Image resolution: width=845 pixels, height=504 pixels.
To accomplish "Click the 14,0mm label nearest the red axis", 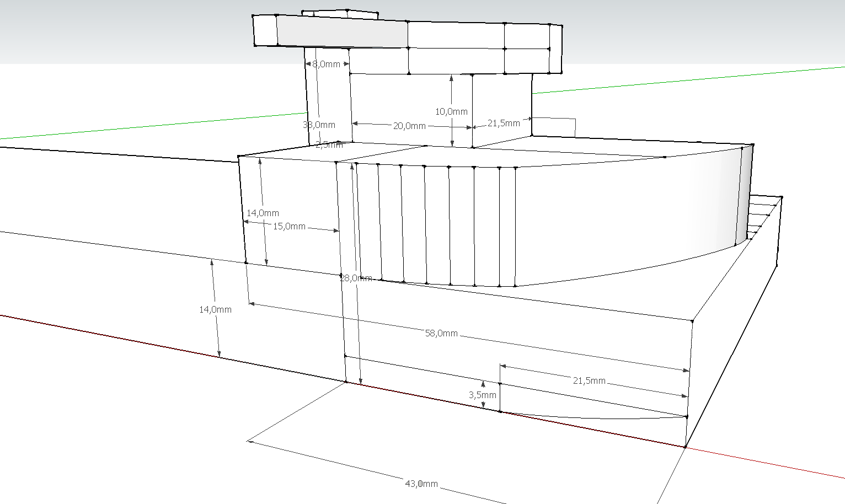I will [x=215, y=310].
